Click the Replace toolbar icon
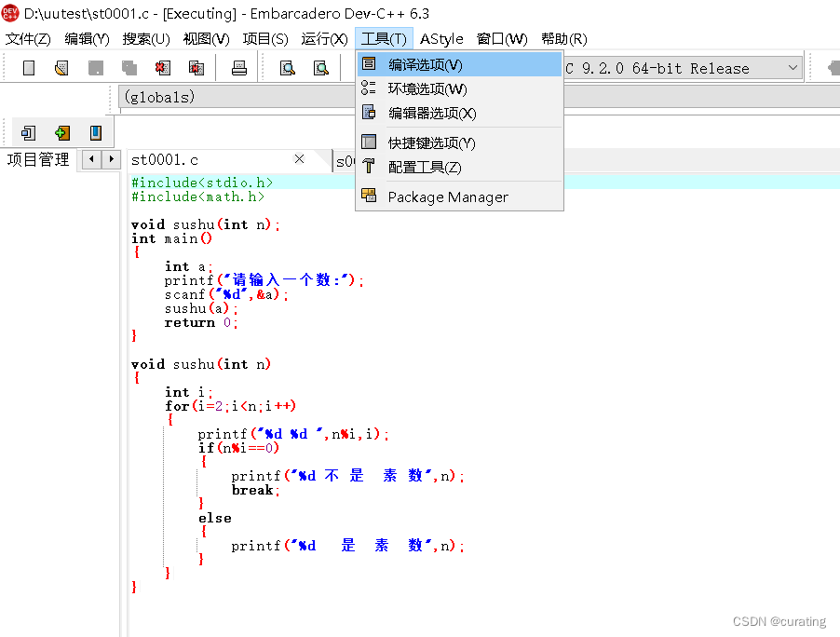The width and height of the screenshot is (840, 637). 321,68
